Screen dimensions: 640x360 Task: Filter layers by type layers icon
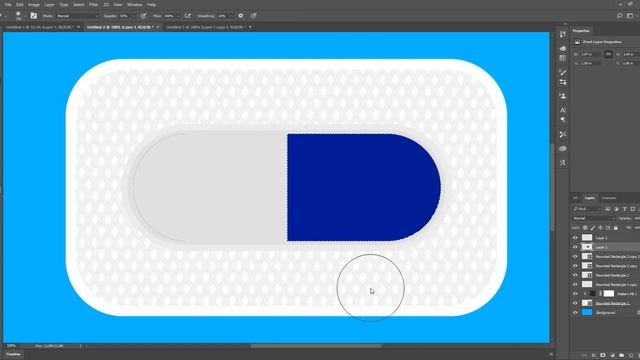pos(624,209)
